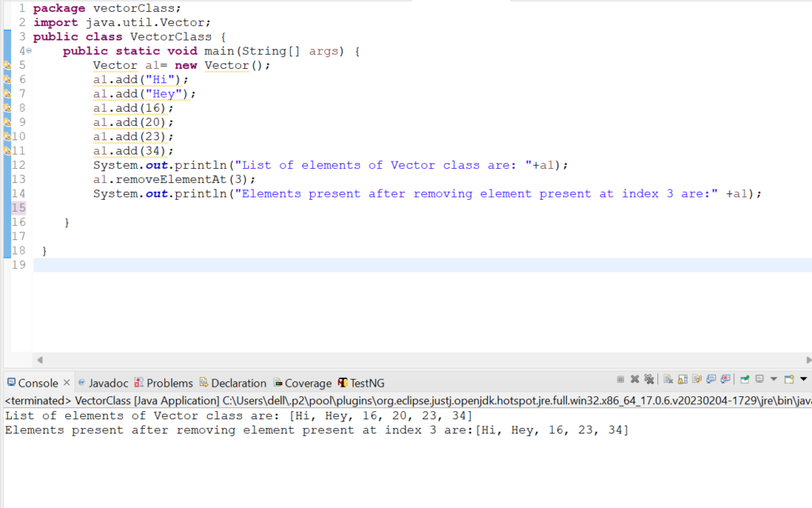Click the warning marker on line 9
The height and width of the screenshot is (508, 812).
(x=7, y=122)
